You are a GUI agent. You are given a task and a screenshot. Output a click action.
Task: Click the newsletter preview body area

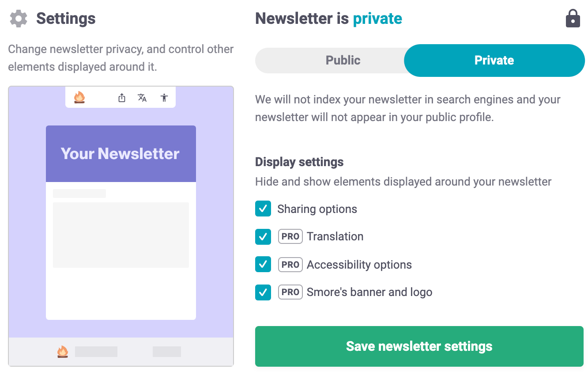(121, 234)
